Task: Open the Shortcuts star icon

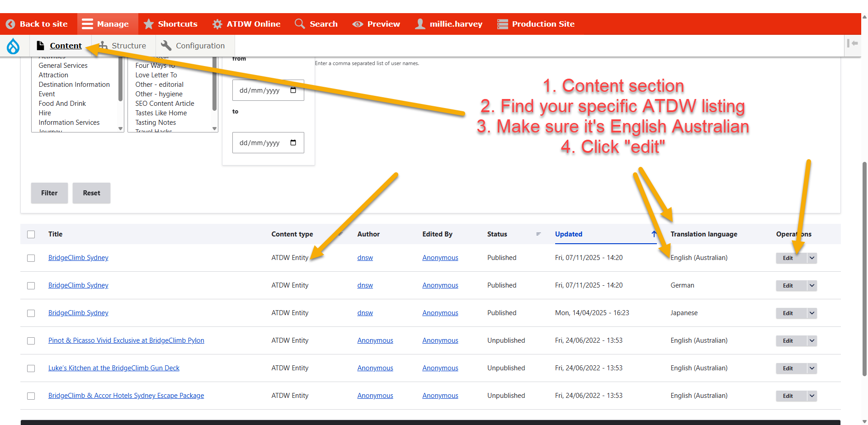Action: point(149,24)
